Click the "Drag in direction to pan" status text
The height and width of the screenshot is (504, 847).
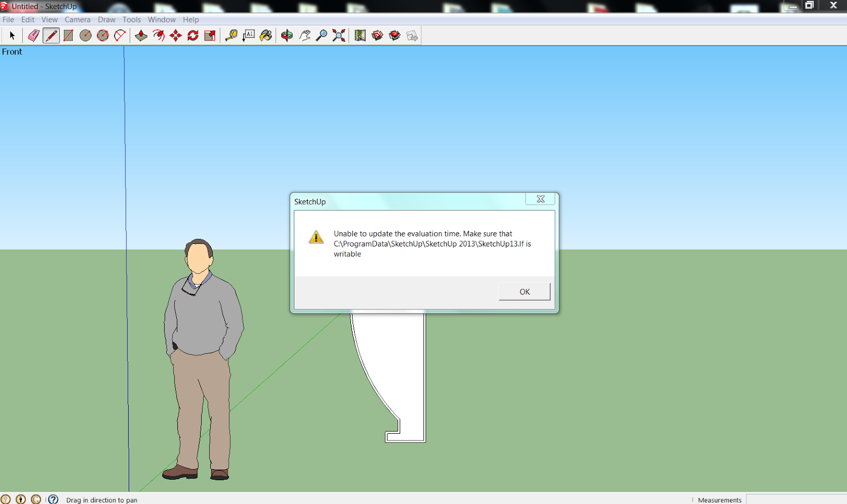[102, 500]
